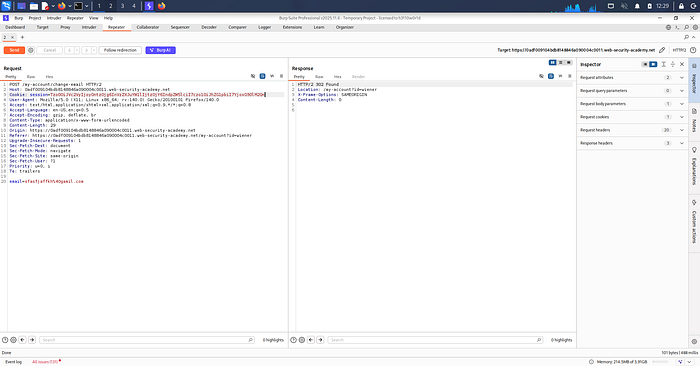
Task: Open HTTP/2 protocol selector
Action: [x=679, y=50]
